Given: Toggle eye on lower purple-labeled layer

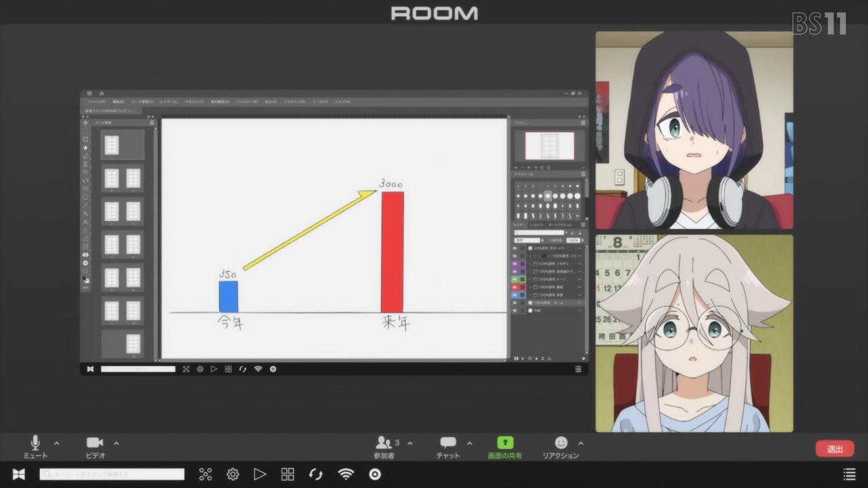Looking at the screenshot, I should pos(515,271).
